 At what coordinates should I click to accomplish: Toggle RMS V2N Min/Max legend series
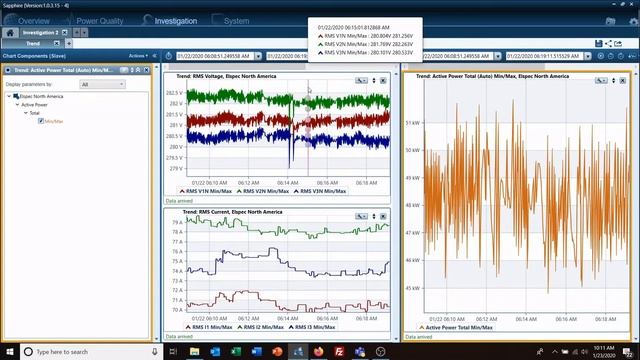(262, 191)
